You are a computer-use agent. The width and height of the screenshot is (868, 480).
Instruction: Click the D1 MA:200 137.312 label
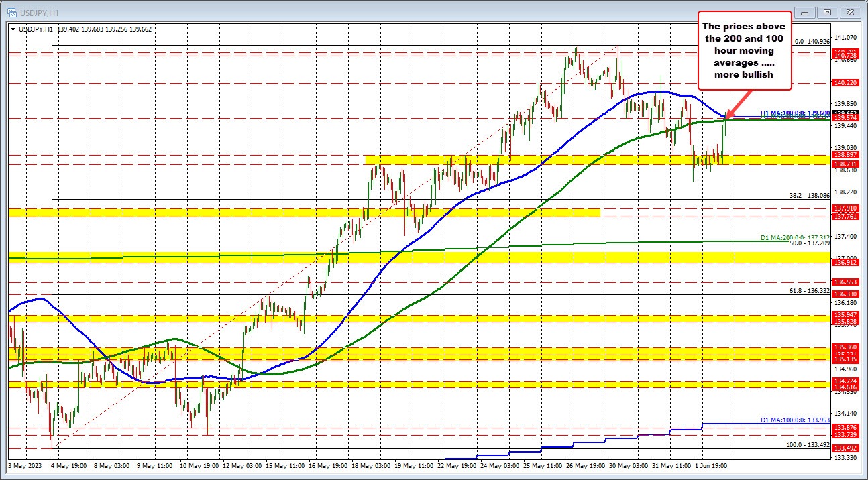point(795,237)
